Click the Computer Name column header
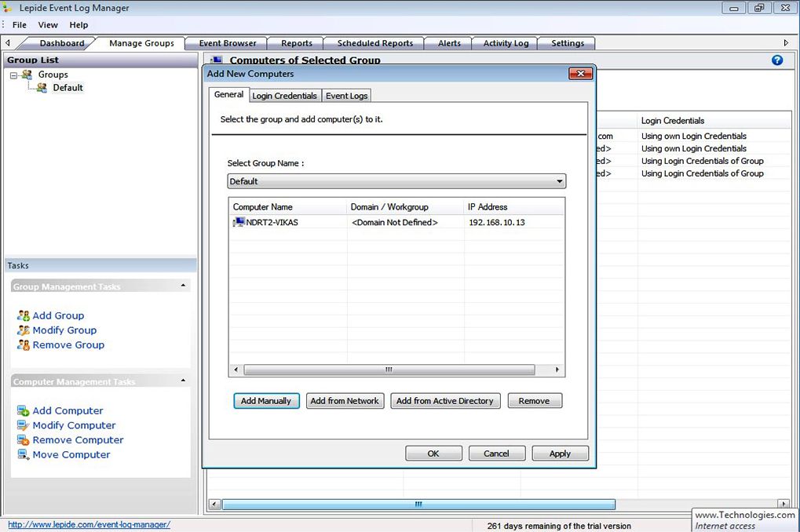800x532 pixels. tap(288, 206)
